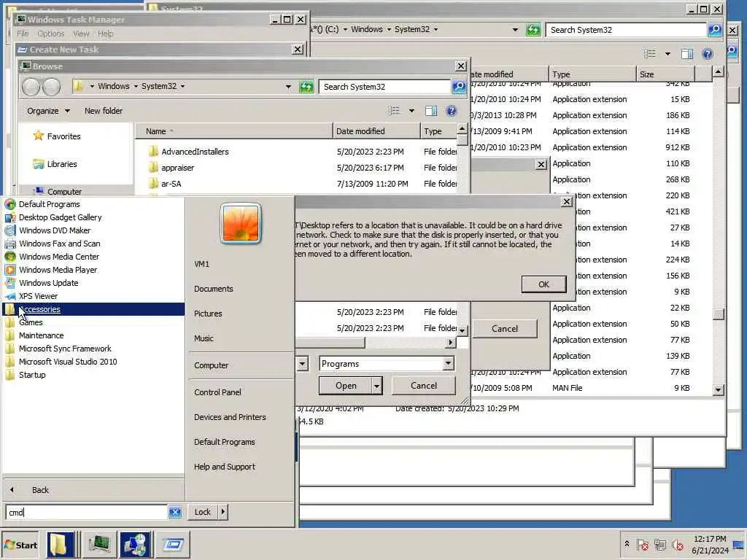Open the Change your view dropdown in Browse
747x560 pixels.
tap(411, 111)
